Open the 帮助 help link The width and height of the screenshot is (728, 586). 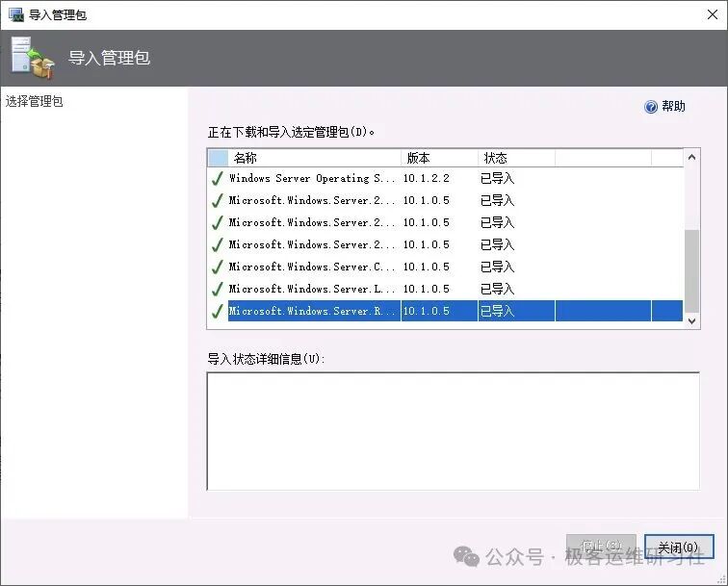pos(673,106)
